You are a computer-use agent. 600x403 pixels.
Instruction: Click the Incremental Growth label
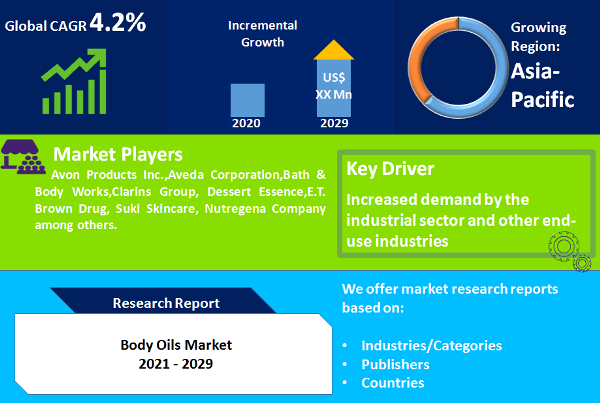coord(262,34)
